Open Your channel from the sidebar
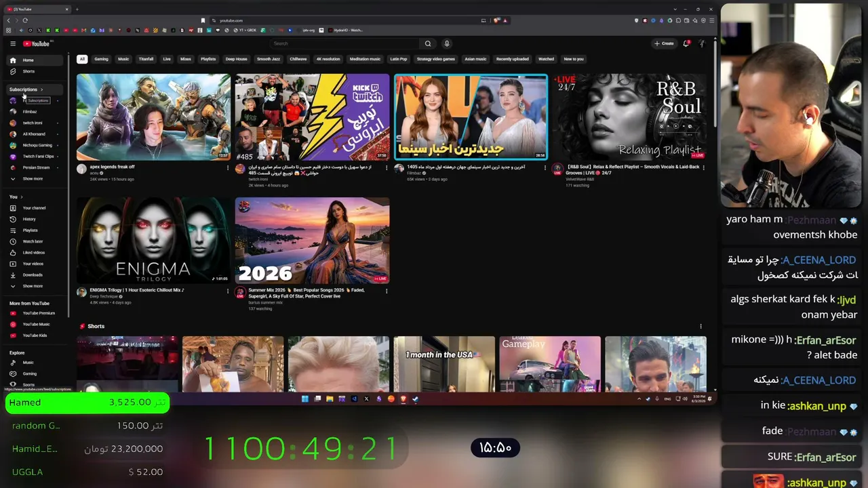 pos(34,208)
